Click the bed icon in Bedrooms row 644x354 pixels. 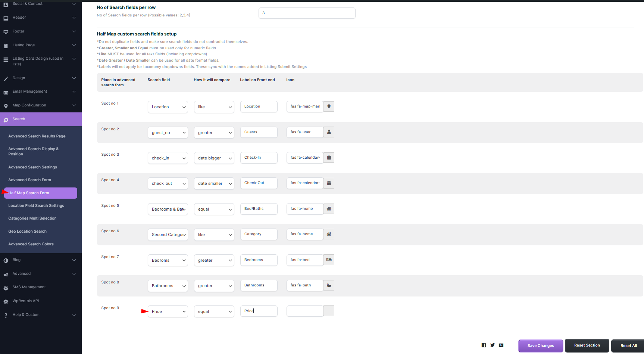click(329, 260)
